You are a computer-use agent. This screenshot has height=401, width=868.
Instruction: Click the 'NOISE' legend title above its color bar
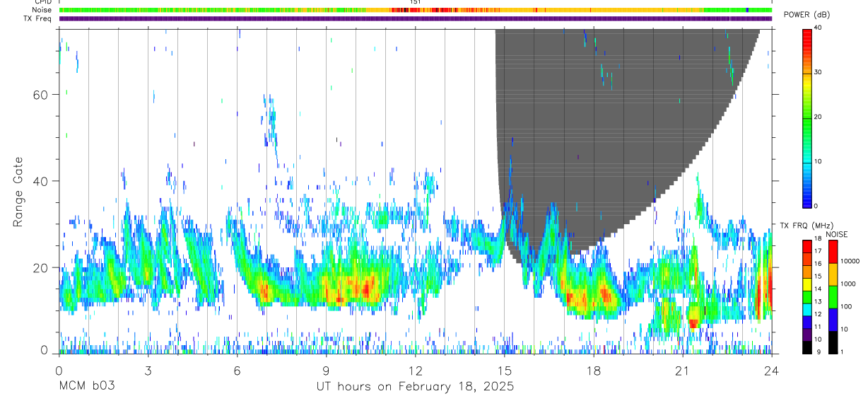click(837, 234)
